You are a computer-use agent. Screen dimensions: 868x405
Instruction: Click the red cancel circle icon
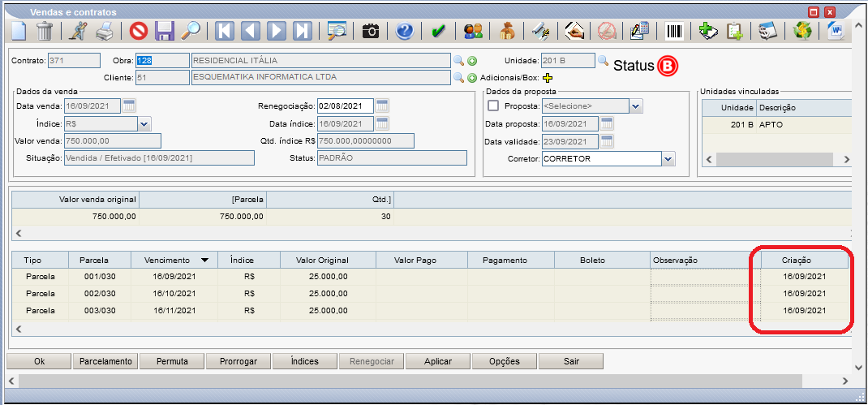click(139, 31)
